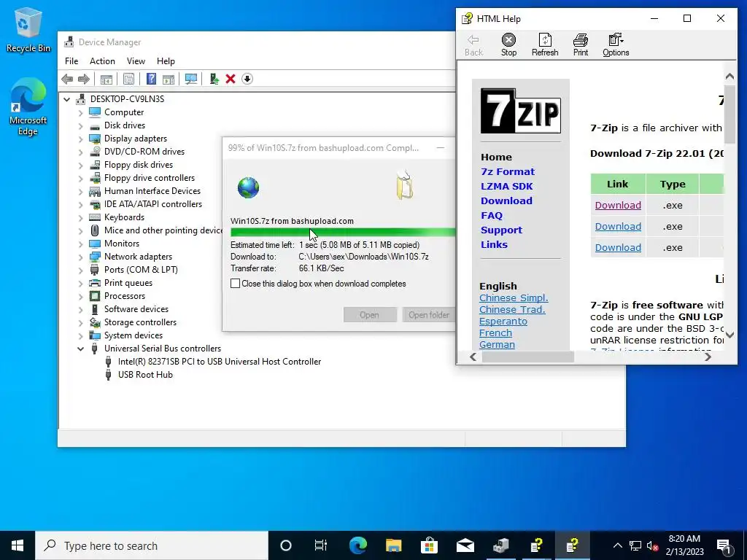Screen dimensions: 747x560
Task: Open Microsoft Store from the taskbar
Action: pos(429,545)
